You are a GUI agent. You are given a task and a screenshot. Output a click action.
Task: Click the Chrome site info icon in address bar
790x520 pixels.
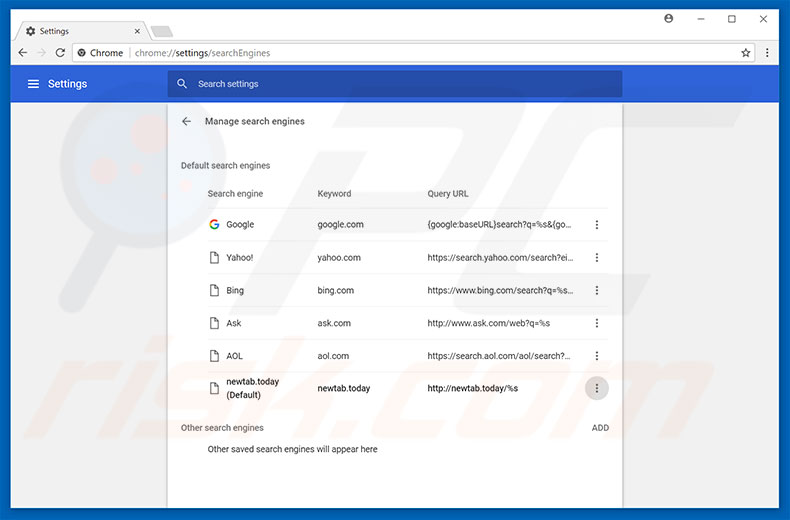[x=82, y=53]
